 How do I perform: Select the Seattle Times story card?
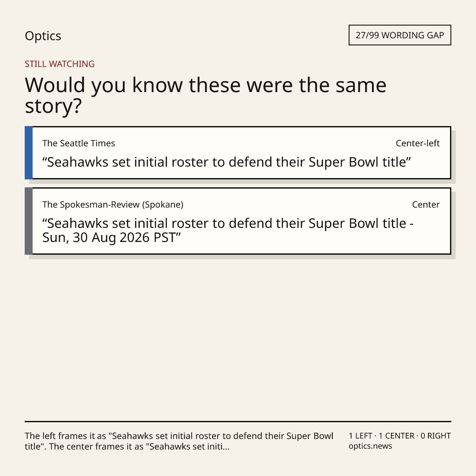click(x=238, y=152)
